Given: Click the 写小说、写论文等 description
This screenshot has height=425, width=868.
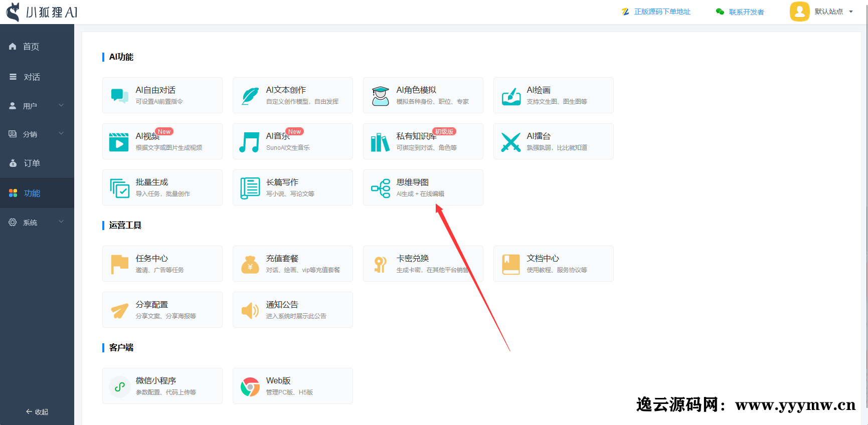Looking at the screenshot, I should [x=290, y=194].
